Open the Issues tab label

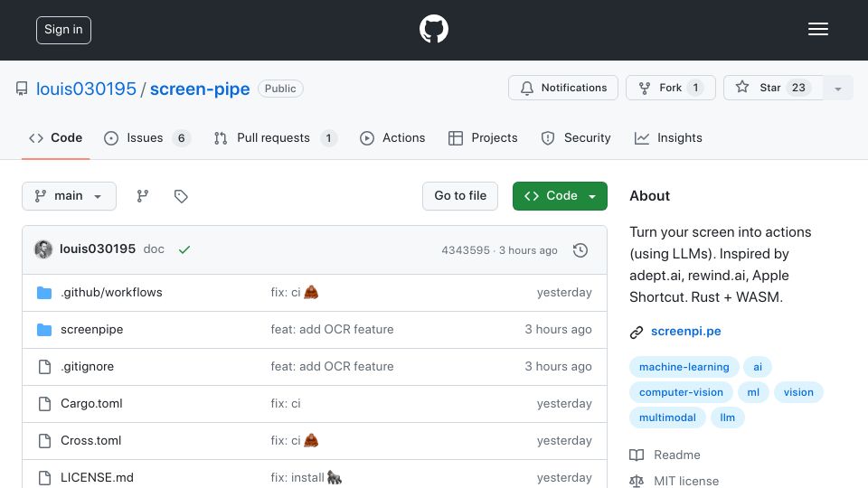point(145,137)
